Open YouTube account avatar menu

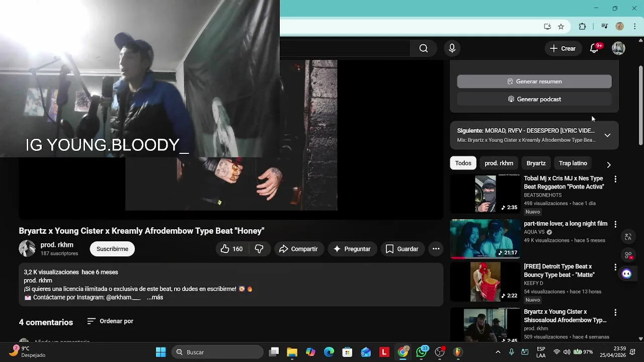(618, 48)
